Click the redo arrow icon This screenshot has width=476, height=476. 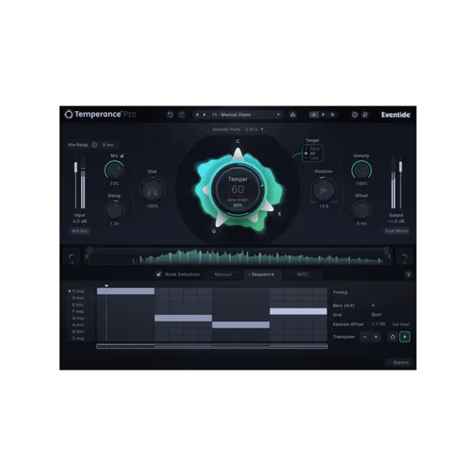coord(182,114)
